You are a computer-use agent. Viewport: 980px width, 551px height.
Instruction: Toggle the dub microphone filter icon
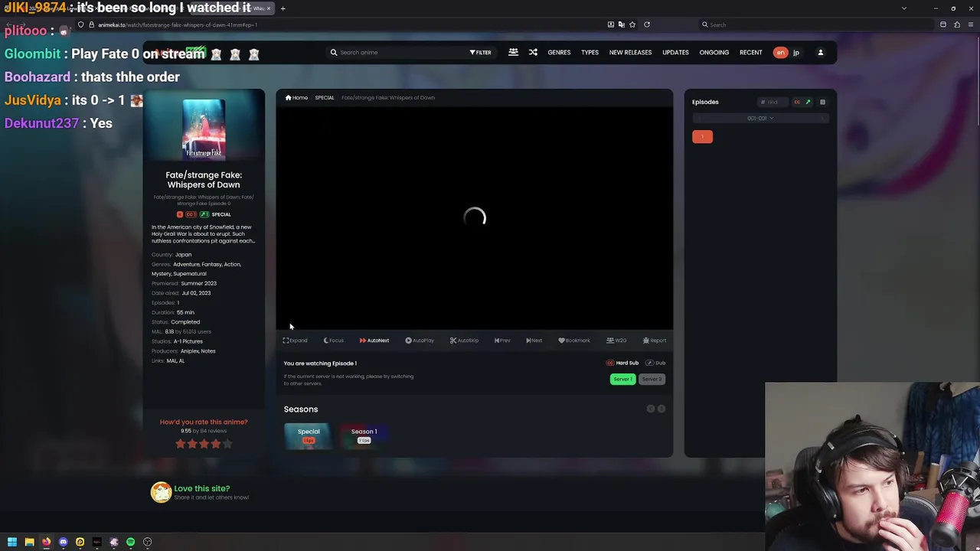coord(808,102)
